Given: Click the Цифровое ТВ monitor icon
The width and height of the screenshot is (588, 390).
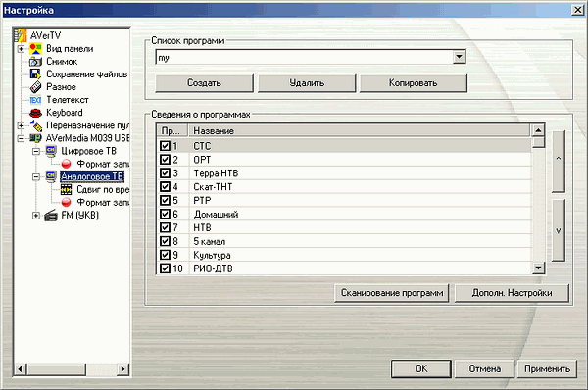Looking at the screenshot, I should [51, 151].
